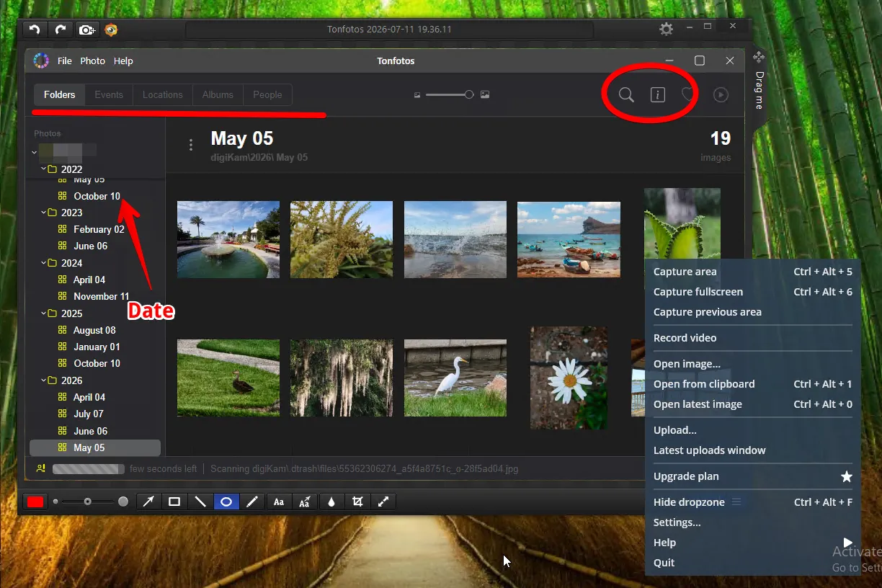Start slideshow with the play icon
The height and width of the screenshot is (588, 882).
(x=721, y=94)
